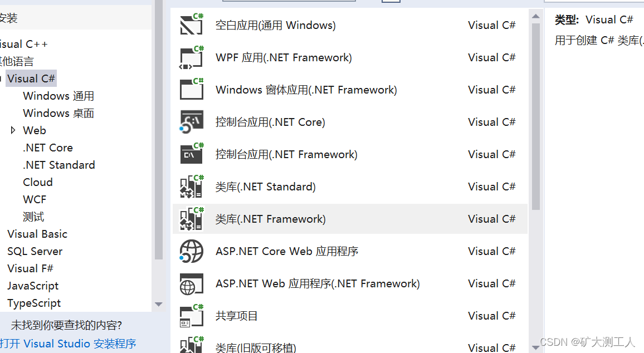Select 共享项目 template name

[237, 316]
